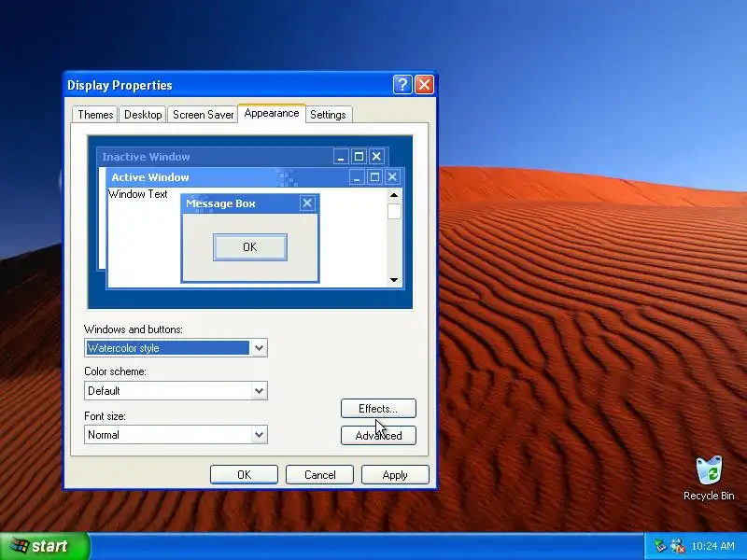Screen dimensions: 747x560
Task: Click the Safely Remove Hardware tray icon
Action: click(x=660, y=546)
